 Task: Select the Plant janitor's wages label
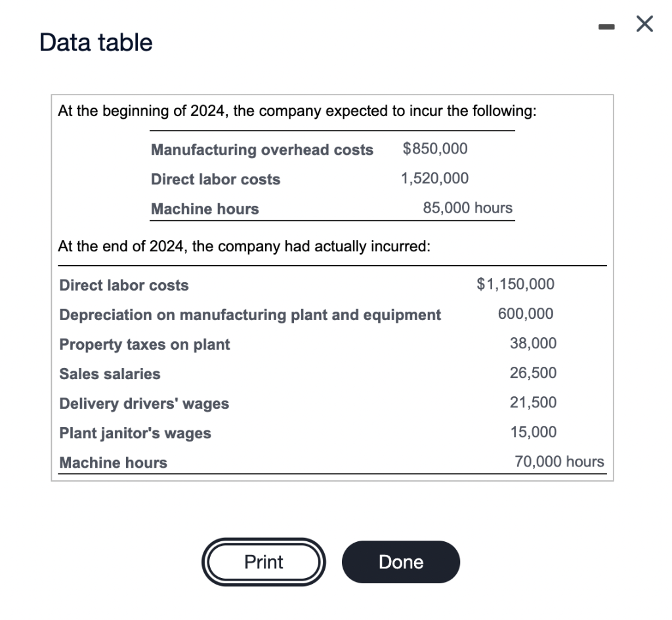135,433
